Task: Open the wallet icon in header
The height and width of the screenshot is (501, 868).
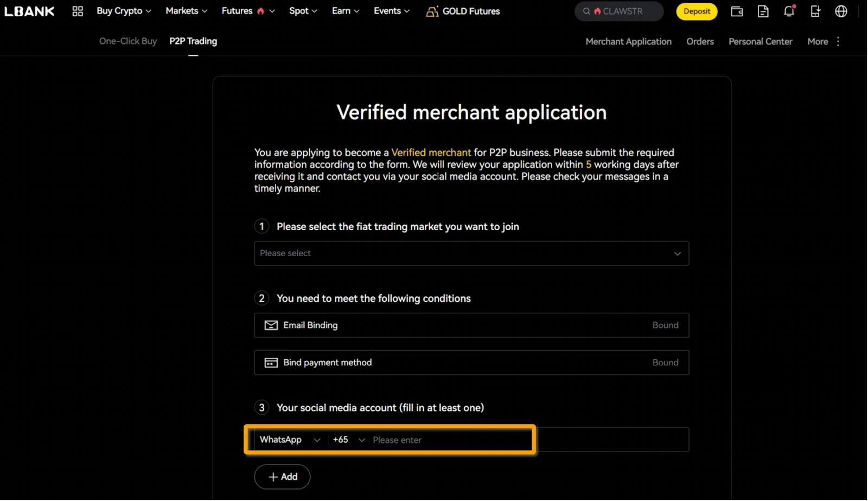Action: pos(737,11)
